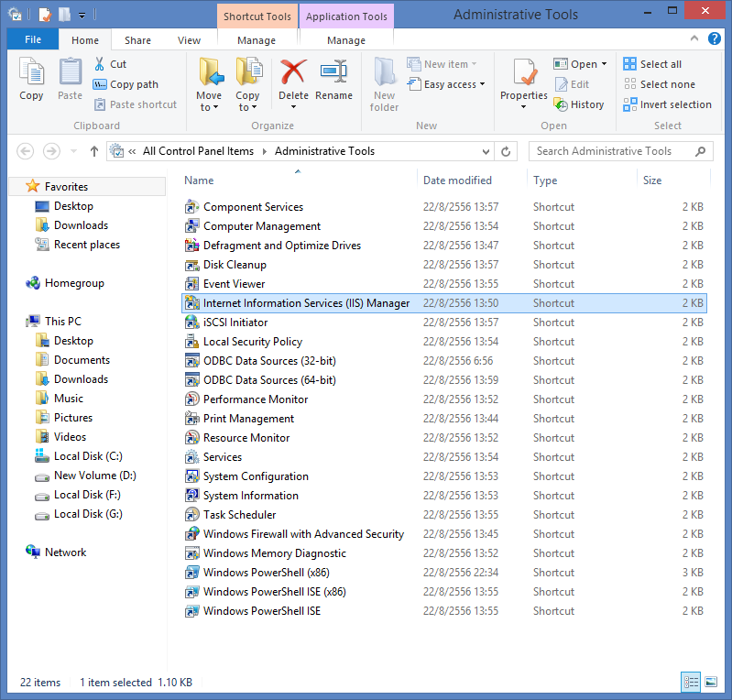Expand the Easy access dropdown

(482, 84)
